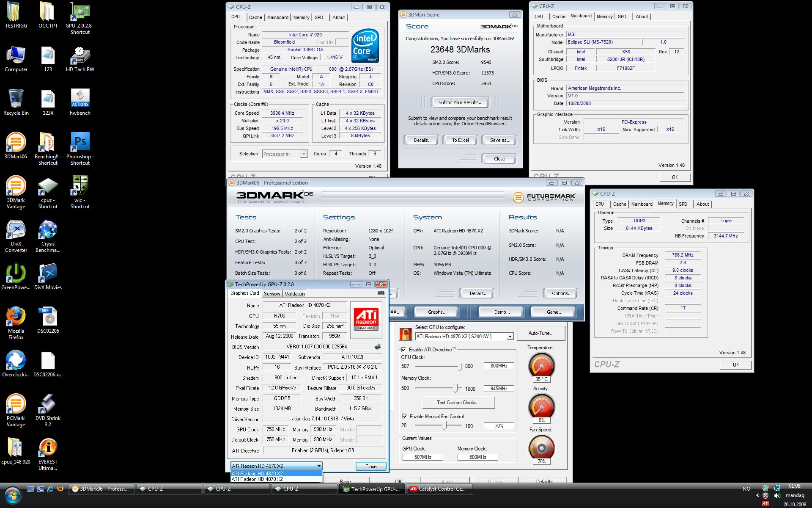
Task: Collapse the GPU-Z card selector dropdown arrow
Action: [319, 466]
